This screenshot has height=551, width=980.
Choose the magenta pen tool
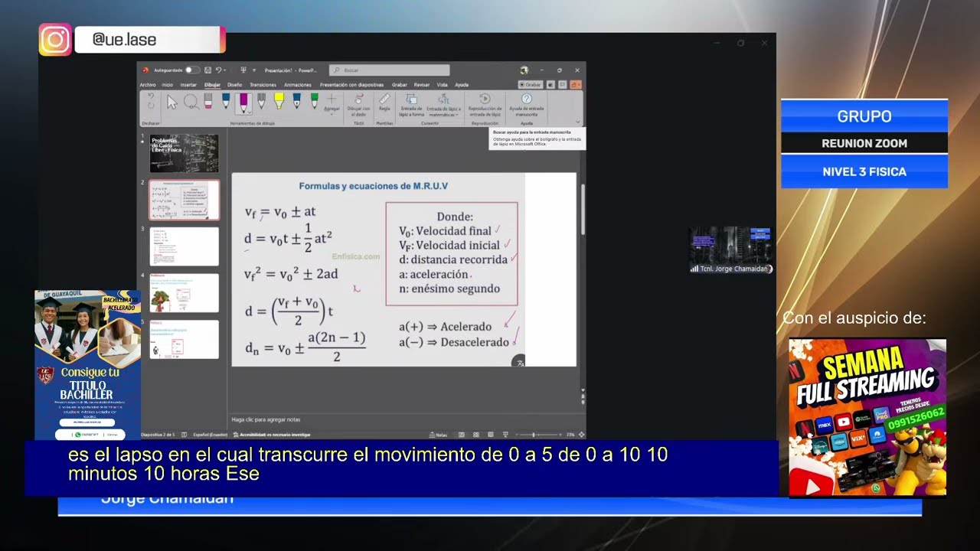click(x=243, y=103)
